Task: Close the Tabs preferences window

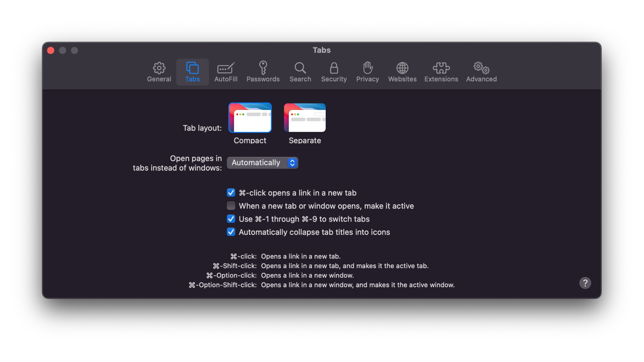Action: click(51, 50)
